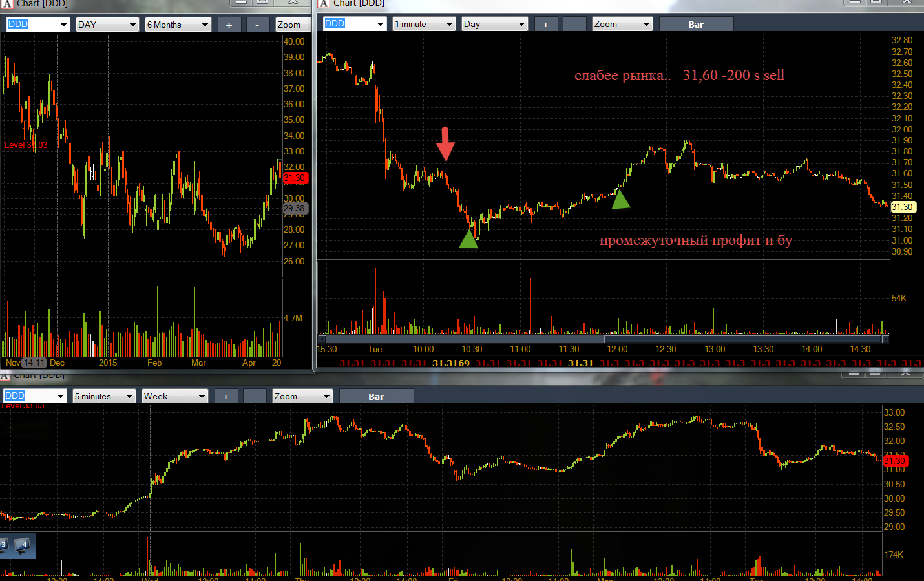Click the plus button in 1-minute chart toolbar
Screen dimensions: 924x581
tap(545, 24)
